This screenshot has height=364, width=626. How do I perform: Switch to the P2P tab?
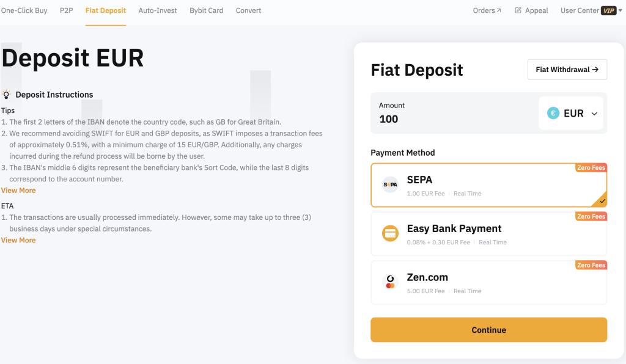66,10
